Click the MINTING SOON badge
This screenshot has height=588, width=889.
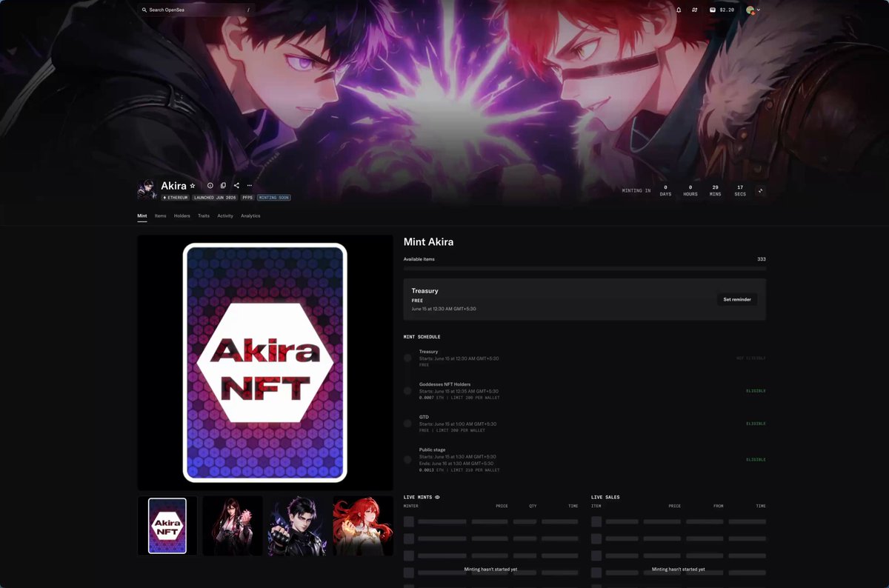[x=274, y=198]
